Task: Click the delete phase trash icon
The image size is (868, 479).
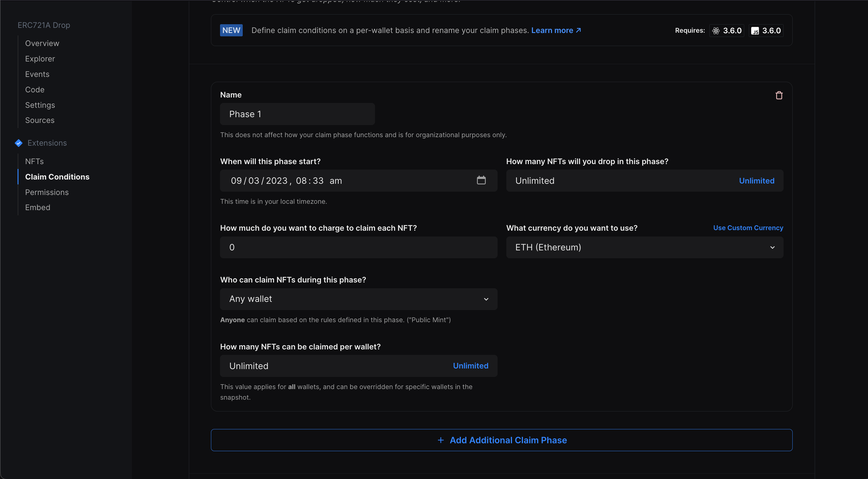Action: click(779, 95)
